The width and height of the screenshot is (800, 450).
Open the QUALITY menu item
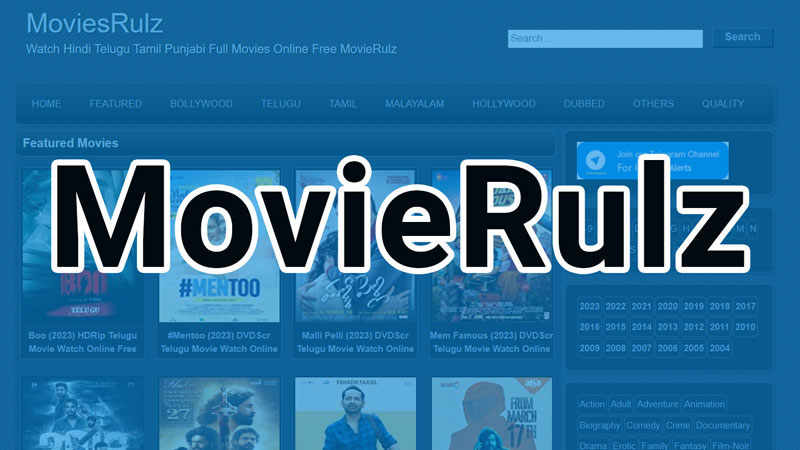point(722,104)
